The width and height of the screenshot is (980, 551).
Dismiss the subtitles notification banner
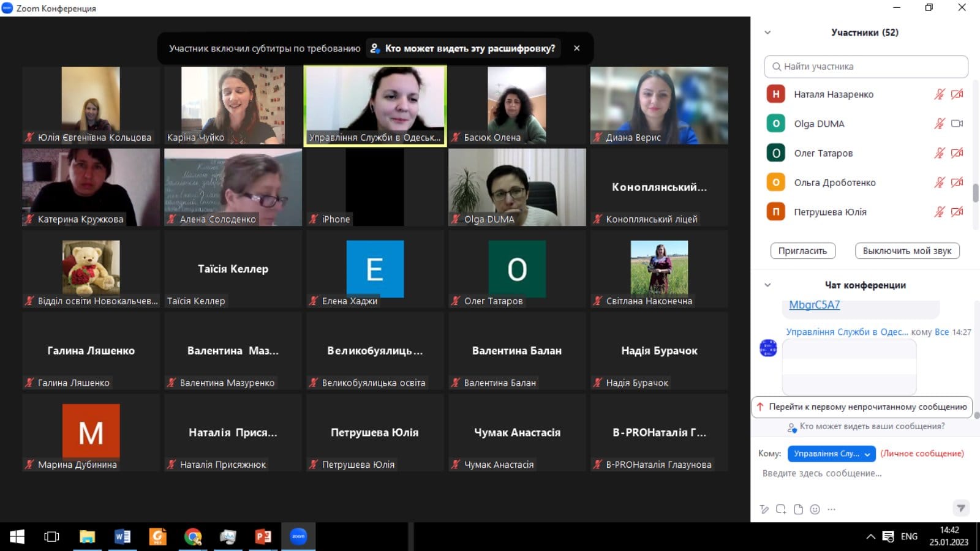point(576,48)
